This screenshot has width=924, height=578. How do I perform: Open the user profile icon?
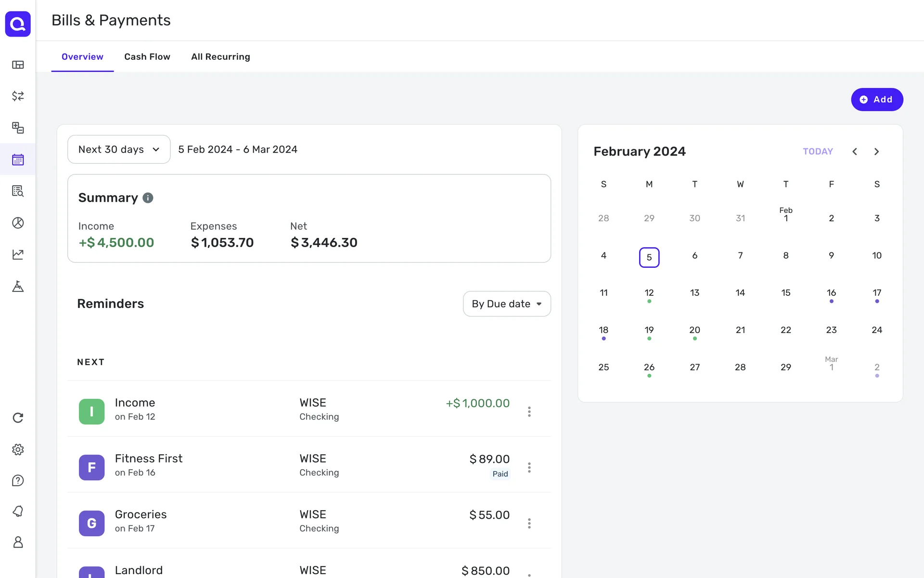(18, 542)
